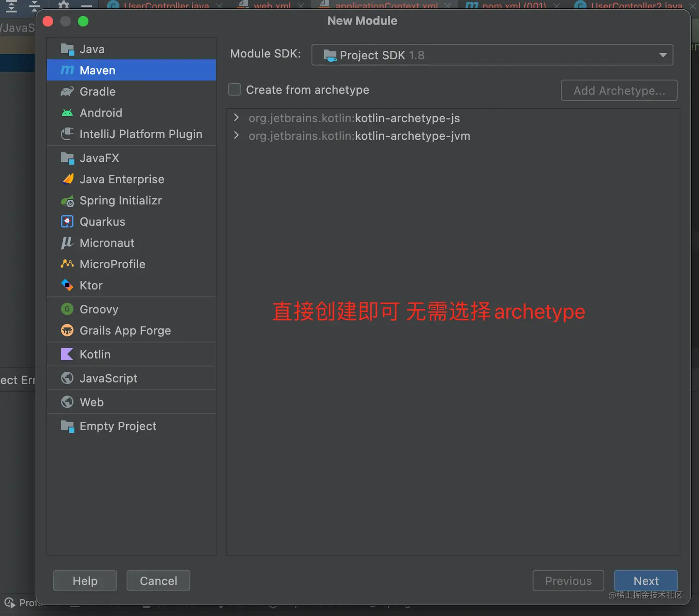Select the Groovy label in the list
This screenshot has width=699, height=616.
pyautogui.click(x=99, y=309)
